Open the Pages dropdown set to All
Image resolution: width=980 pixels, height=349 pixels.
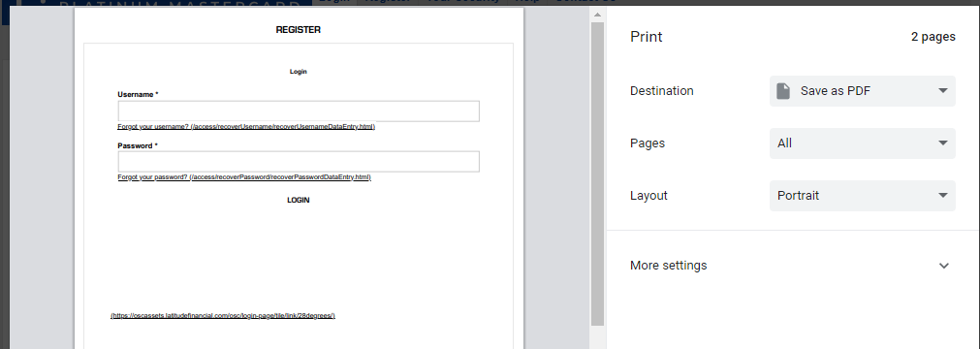pos(862,143)
